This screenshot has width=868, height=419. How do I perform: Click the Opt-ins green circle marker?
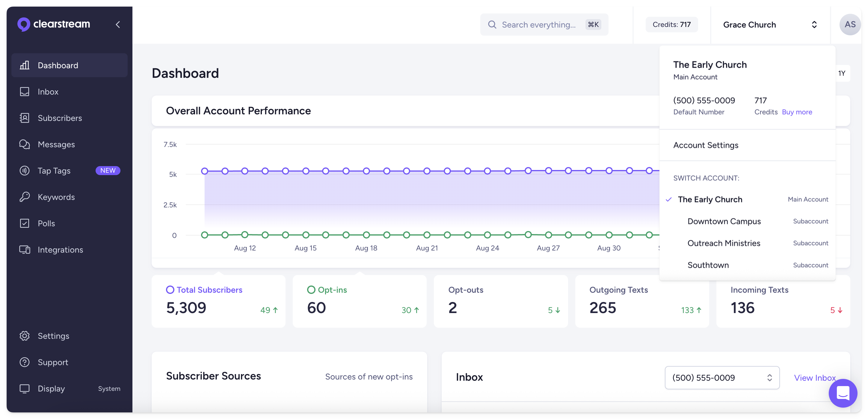[311, 290]
